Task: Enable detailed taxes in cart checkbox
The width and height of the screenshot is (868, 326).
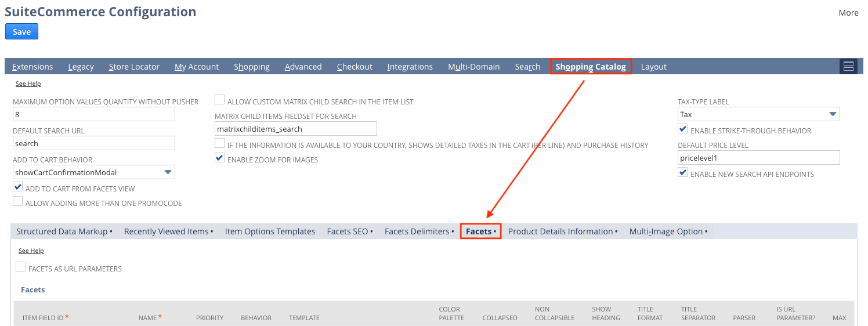Action: tap(220, 144)
